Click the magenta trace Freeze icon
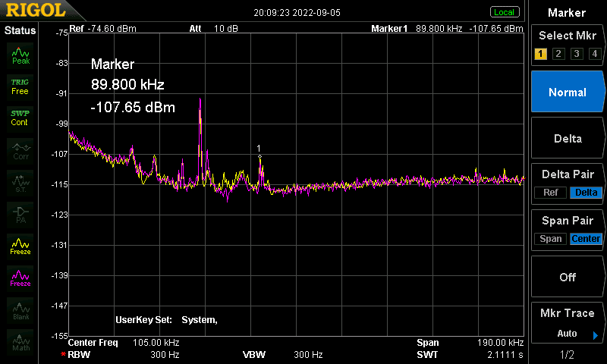Image resolution: width=607 pixels, height=364 pixels. pyautogui.click(x=20, y=278)
